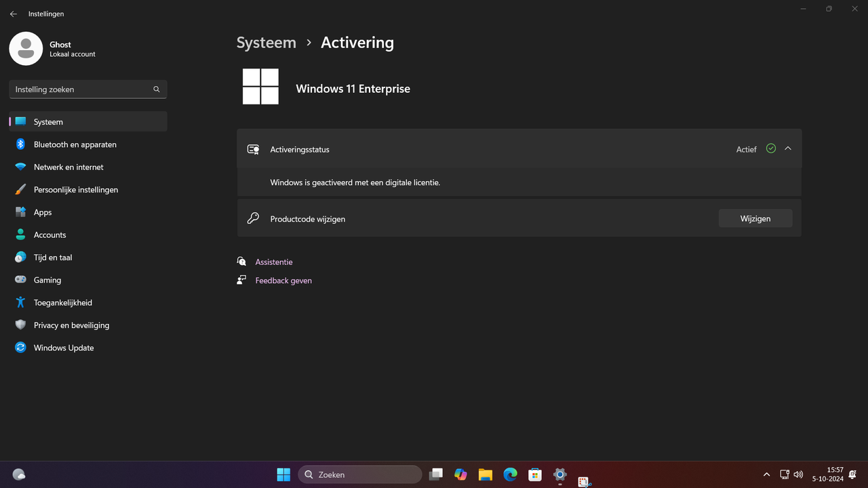The image size is (868, 488).
Task: Go to Netwerk en internet settings
Action: (x=88, y=167)
